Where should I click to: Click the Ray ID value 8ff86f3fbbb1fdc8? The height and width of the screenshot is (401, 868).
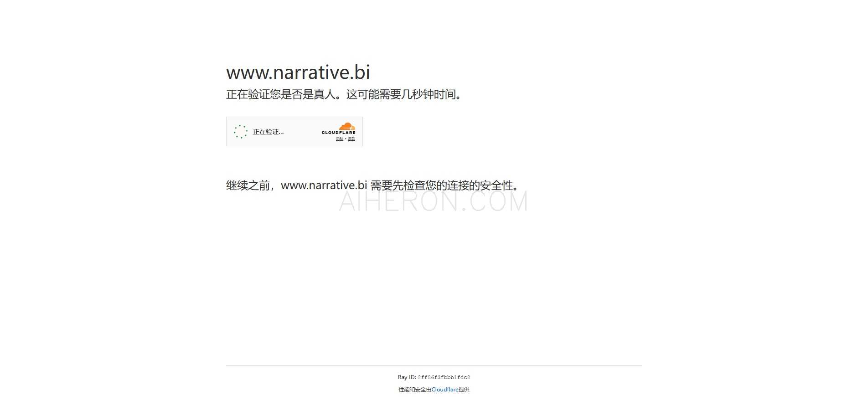tap(444, 377)
